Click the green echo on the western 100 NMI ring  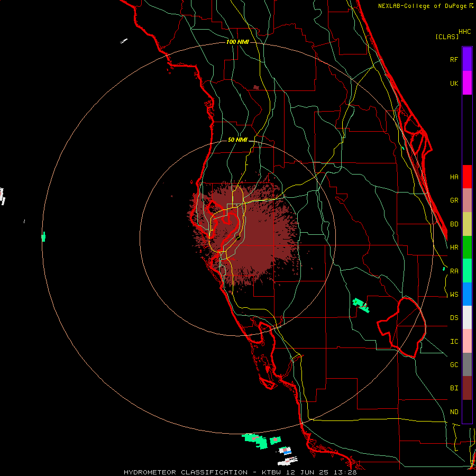point(43,236)
